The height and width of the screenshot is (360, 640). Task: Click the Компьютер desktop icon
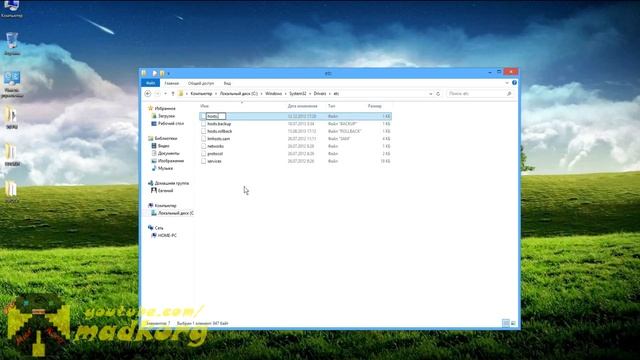[x=11, y=9]
